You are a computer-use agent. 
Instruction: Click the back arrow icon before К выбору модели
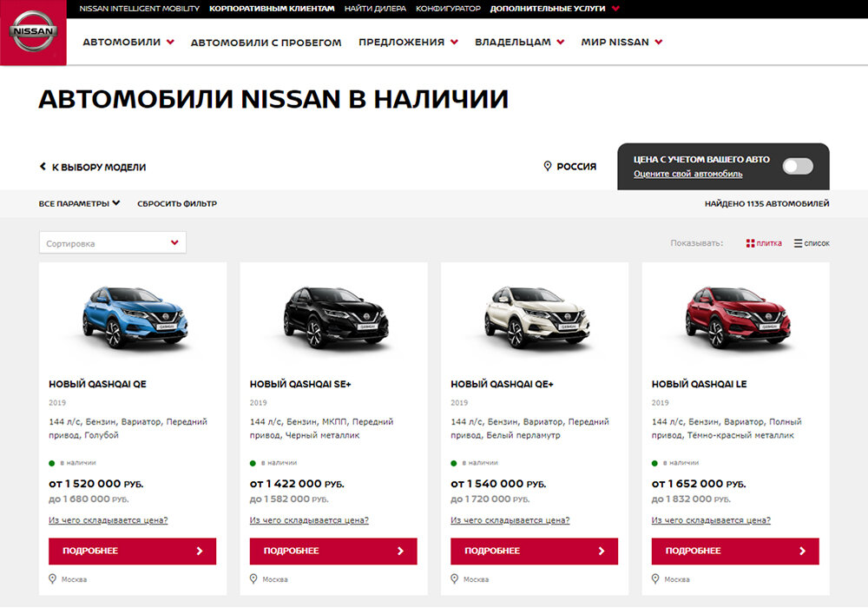(43, 166)
